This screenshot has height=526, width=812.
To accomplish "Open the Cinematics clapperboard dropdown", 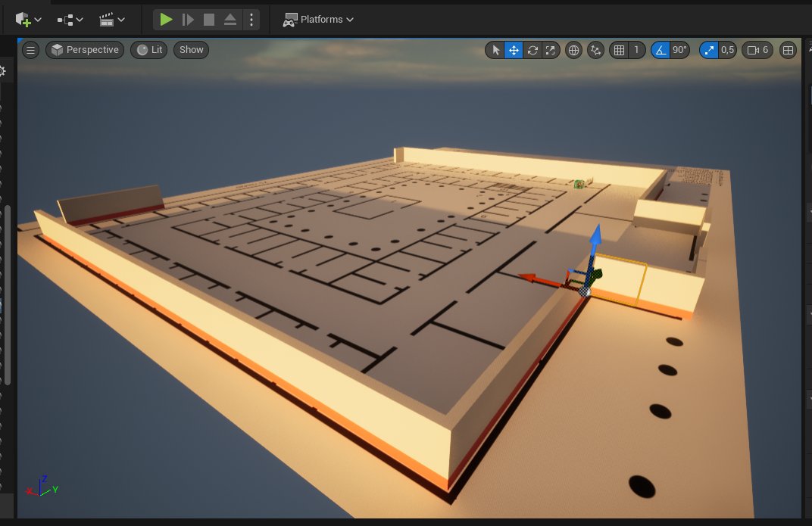I will pos(111,20).
